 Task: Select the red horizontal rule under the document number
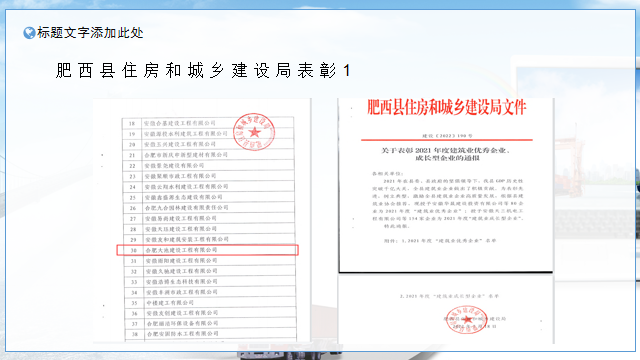(x=447, y=140)
